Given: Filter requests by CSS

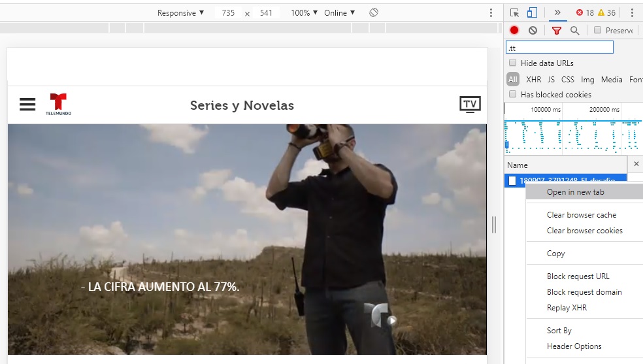Looking at the screenshot, I should (568, 80).
